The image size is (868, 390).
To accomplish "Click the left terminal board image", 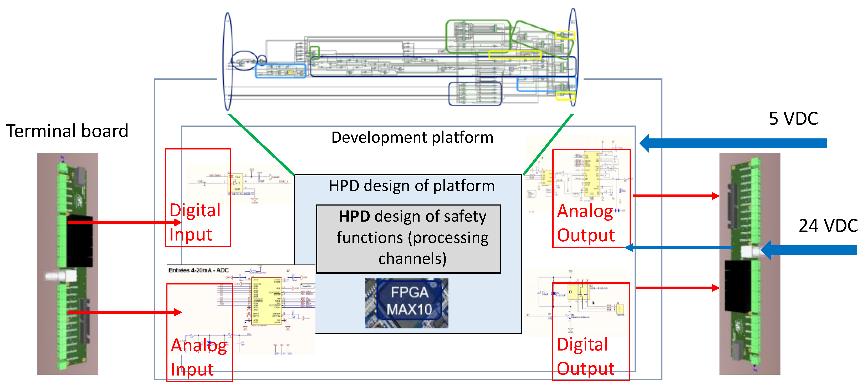I will [x=67, y=263].
